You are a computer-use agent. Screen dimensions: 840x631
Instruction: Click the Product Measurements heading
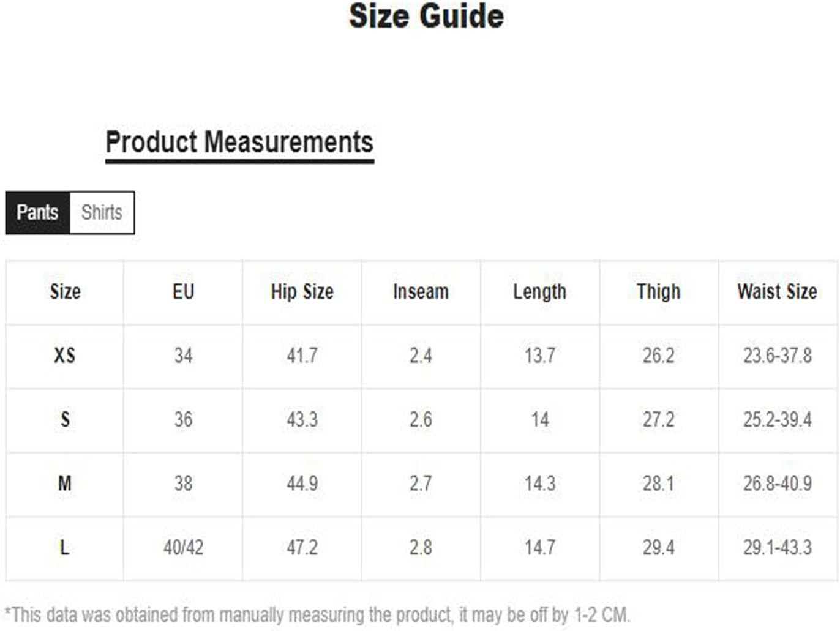[x=239, y=143]
